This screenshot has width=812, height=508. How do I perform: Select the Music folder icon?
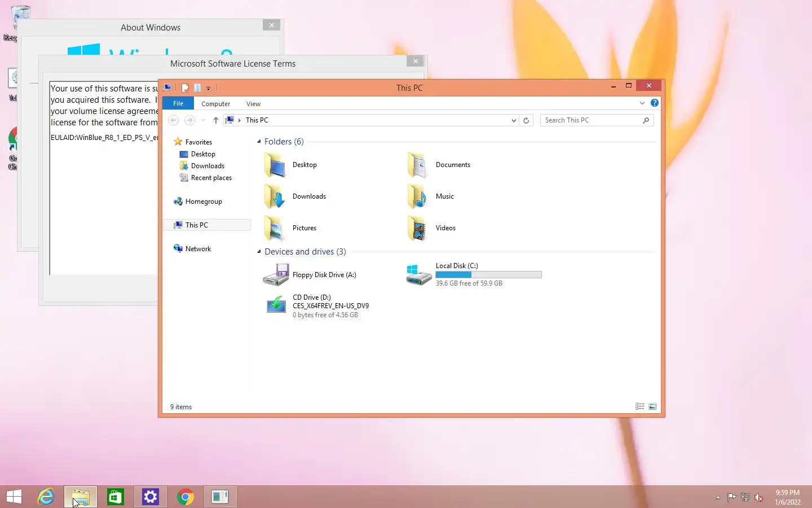pos(418,197)
